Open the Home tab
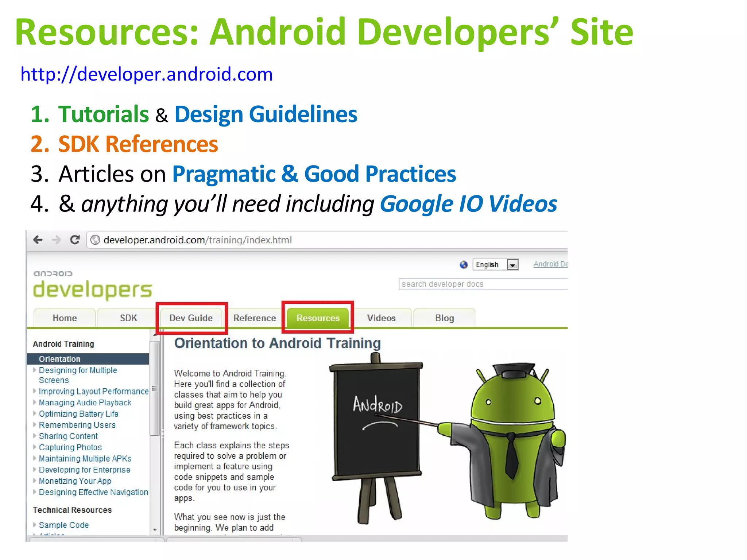Viewport: 747px width, 560px height. point(65,318)
